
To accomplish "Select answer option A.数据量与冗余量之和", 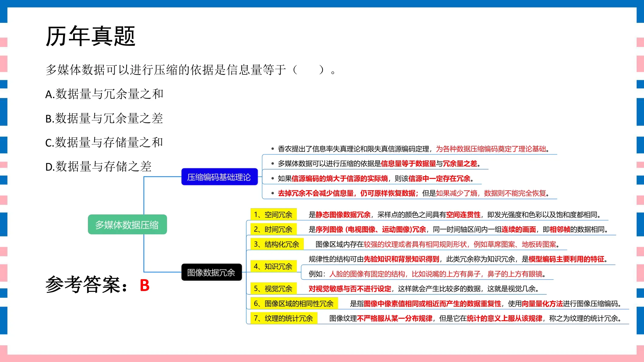I will (x=104, y=94).
